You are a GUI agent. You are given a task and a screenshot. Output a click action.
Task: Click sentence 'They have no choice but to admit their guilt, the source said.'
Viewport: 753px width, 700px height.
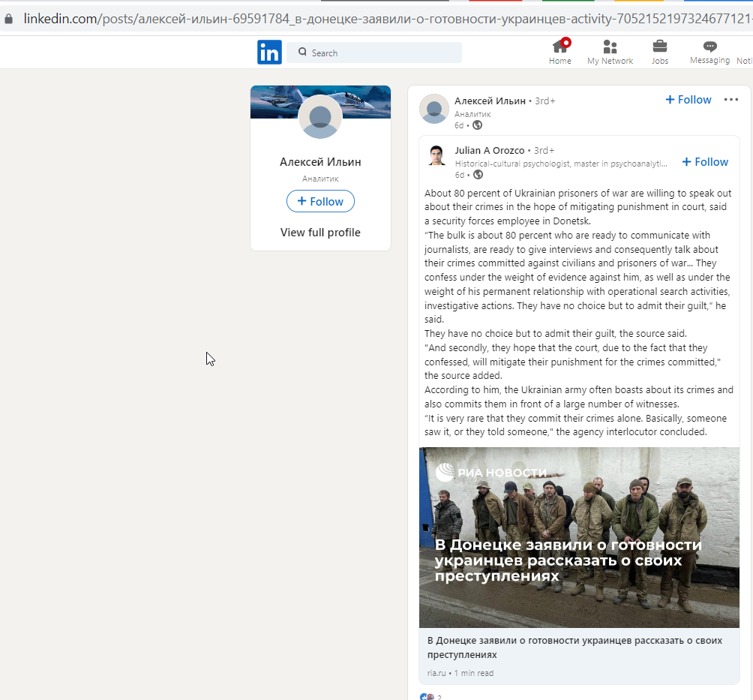556,333
